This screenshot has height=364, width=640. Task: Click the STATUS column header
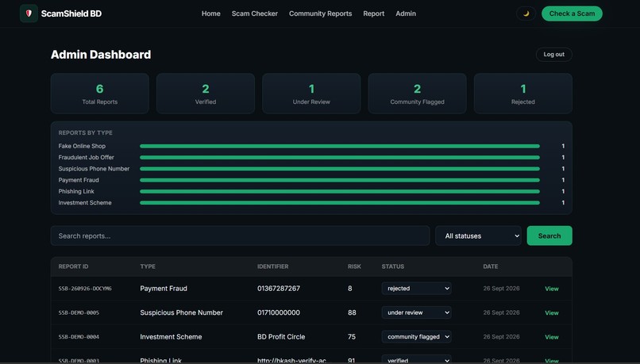click(392, 266)
